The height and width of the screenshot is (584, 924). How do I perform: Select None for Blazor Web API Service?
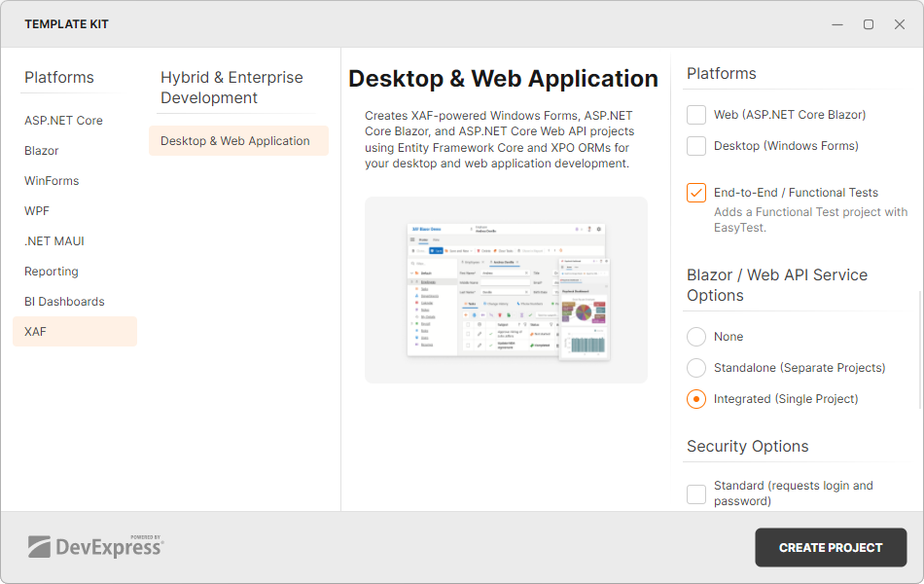click(696, 336)
